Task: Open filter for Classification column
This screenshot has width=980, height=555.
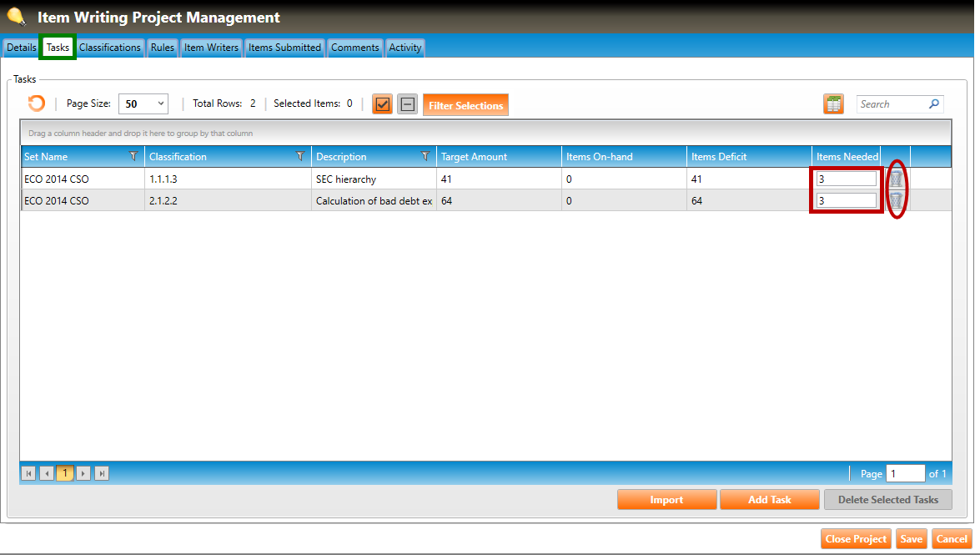Action: pos(300,156)
